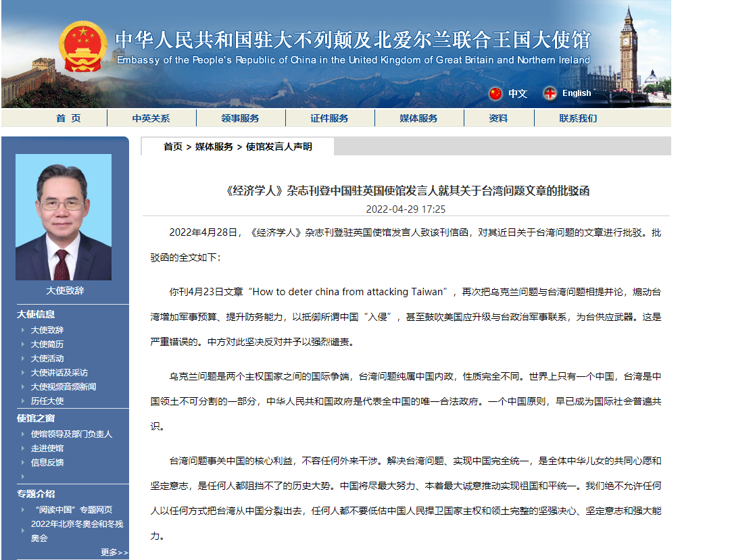Click 更多>> to see more topics

click(113, 553)
